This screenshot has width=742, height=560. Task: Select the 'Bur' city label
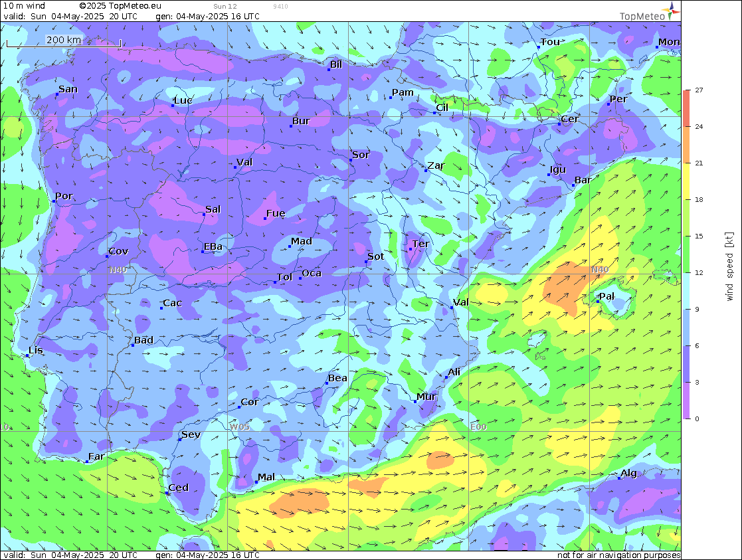click(301, 121)
